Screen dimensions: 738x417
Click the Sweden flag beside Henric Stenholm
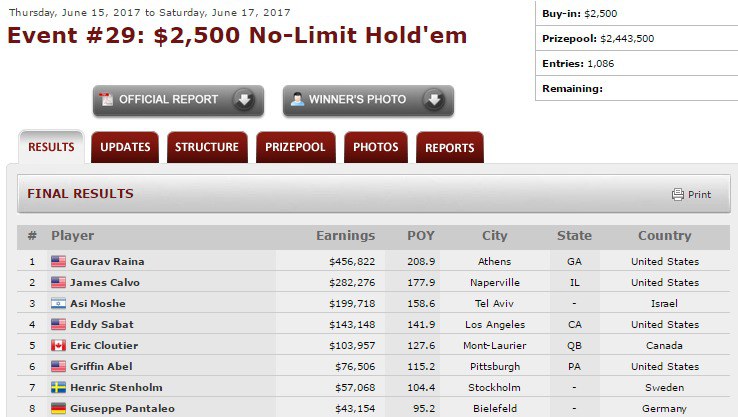[x=58, y=388]
